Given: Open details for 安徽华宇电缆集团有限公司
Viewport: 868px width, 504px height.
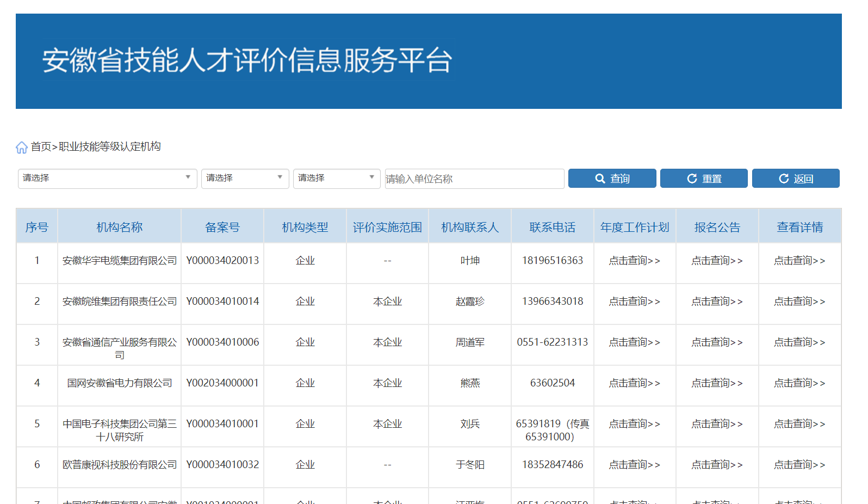Looking at the screenshot, I should click(x=799, y=261).
